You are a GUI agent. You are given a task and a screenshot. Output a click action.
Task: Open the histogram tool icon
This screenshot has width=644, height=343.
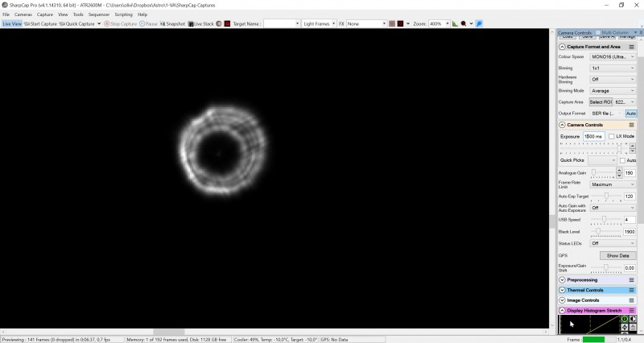[x=455, y=24]
